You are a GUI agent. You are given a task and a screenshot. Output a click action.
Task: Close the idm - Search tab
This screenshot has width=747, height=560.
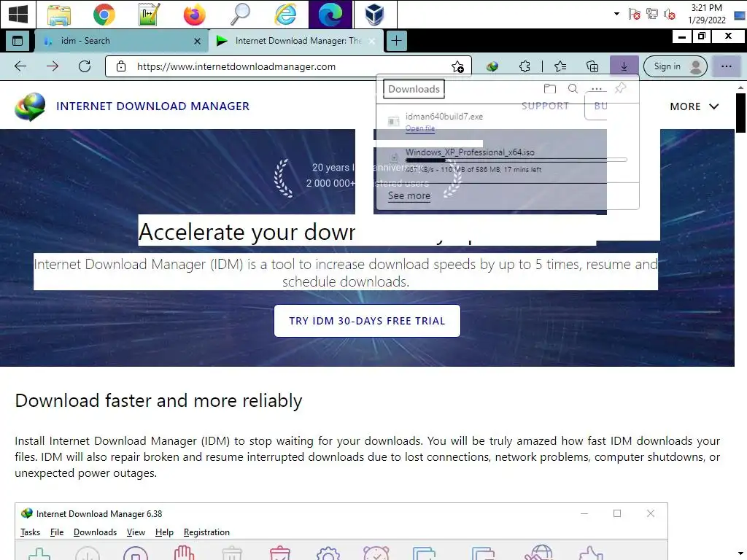(197, 42)
